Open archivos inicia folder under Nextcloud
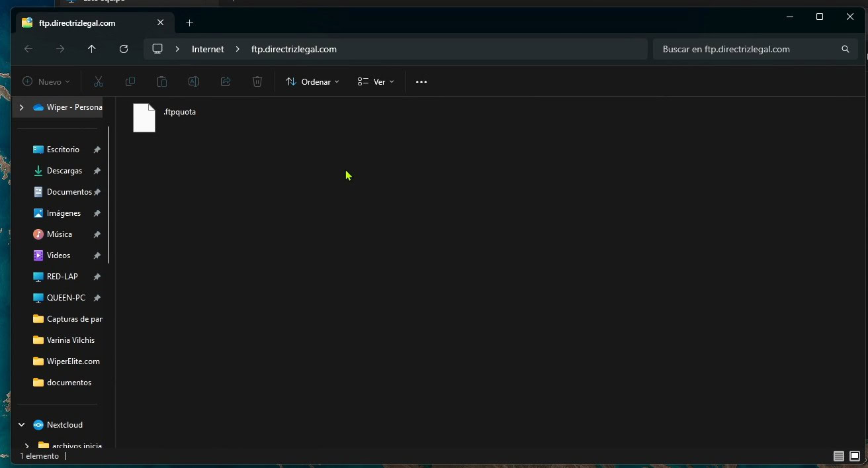The image size is (868, 468). (70, 446)
